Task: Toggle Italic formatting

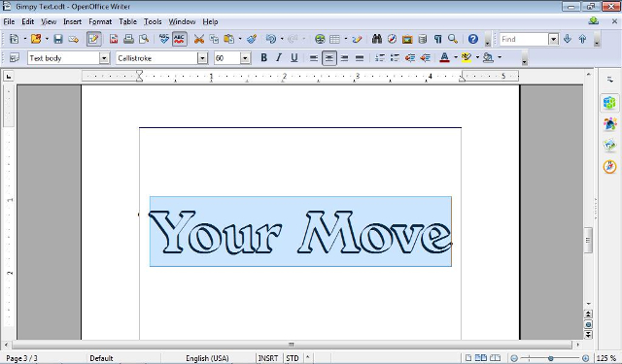Action: [279, 58]
